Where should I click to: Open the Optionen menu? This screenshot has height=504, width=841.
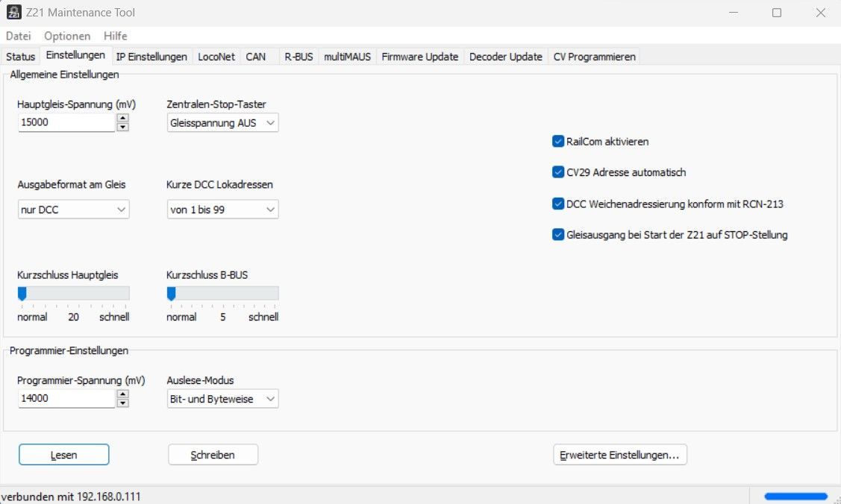(x=67, y=36)
